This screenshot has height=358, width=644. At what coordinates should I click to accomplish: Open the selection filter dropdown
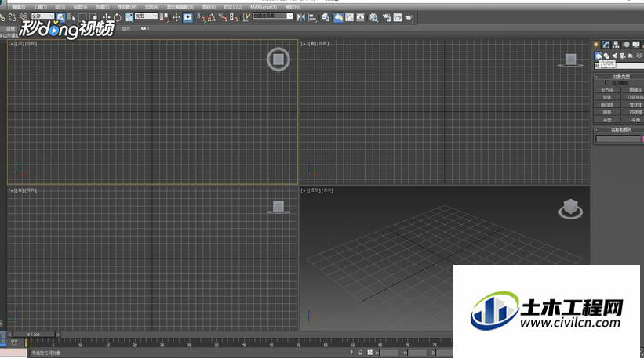42,16
